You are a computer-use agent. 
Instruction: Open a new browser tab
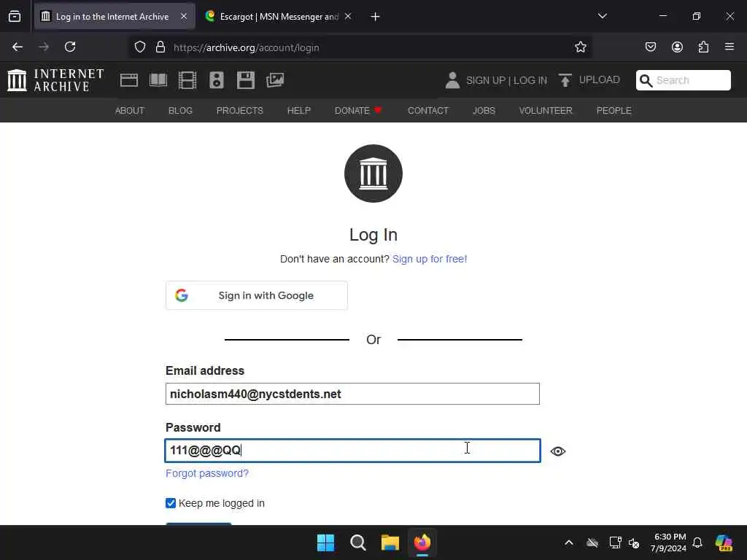tap(375, 17)
